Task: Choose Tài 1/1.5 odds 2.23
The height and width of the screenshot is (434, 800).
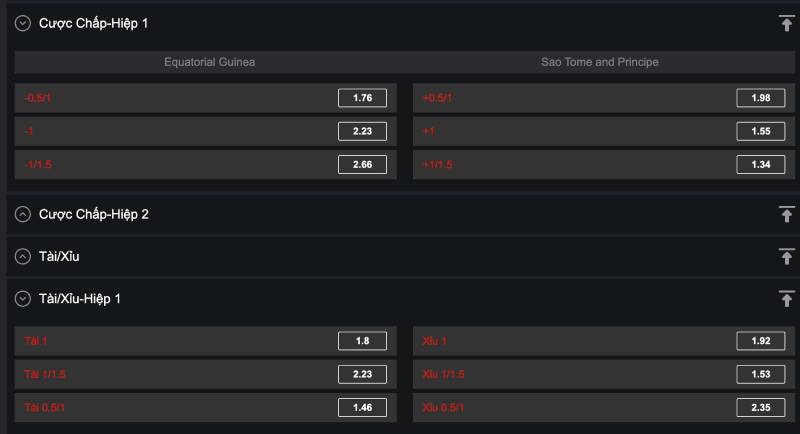Action: click(x=362, y=374)
